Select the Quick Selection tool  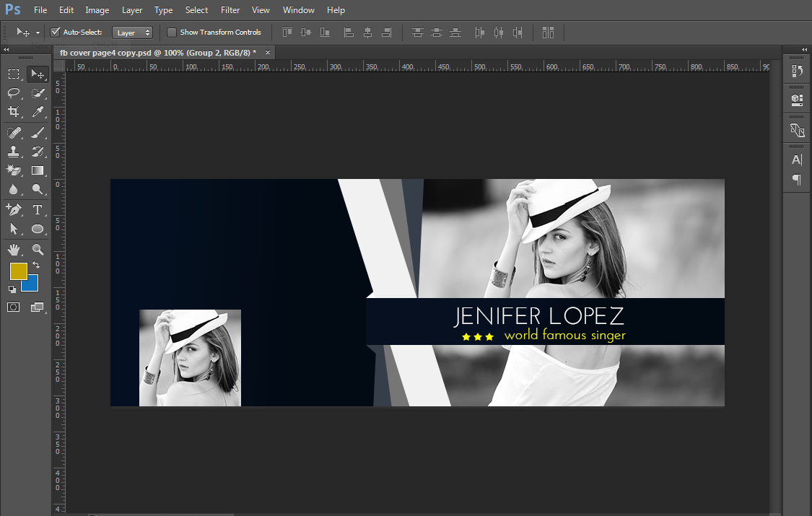38,93
